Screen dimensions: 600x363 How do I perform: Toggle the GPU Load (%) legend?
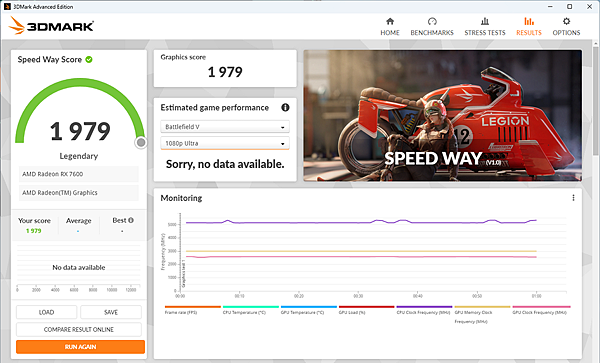pos(366,310)
